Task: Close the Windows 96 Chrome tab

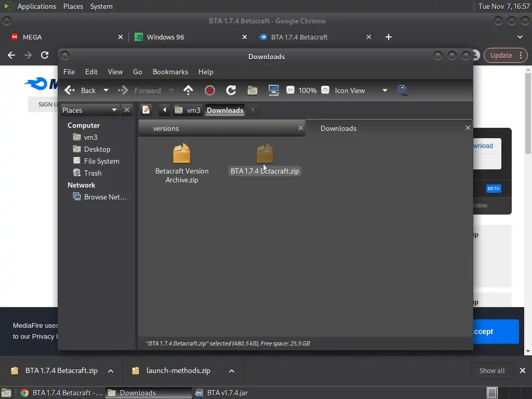Action: tap(245, 37)
